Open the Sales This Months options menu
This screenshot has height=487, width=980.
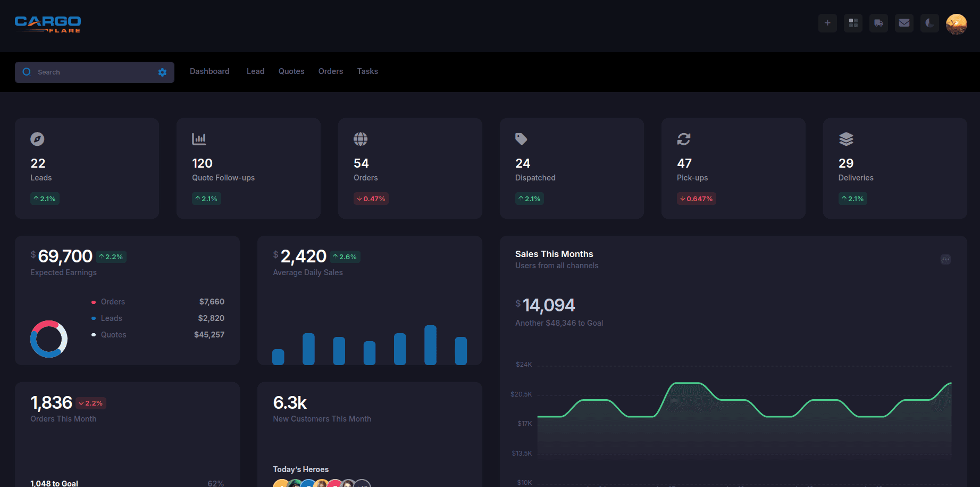(x=945, y=259)
